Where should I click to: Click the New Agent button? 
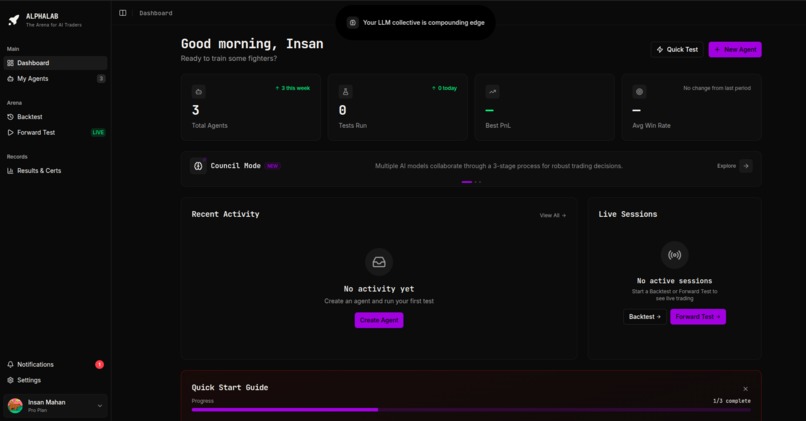pyautogui.click(x=735, y=49)
